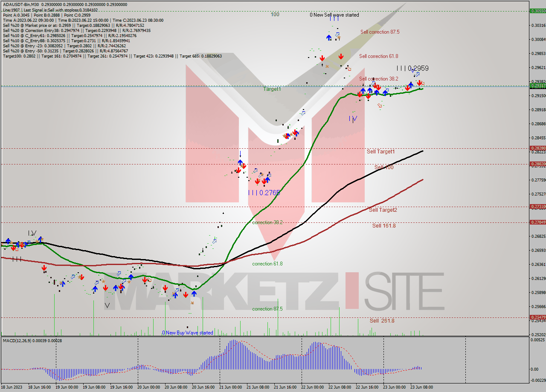Click the red 0.28020 price tag

pos(537,164)
